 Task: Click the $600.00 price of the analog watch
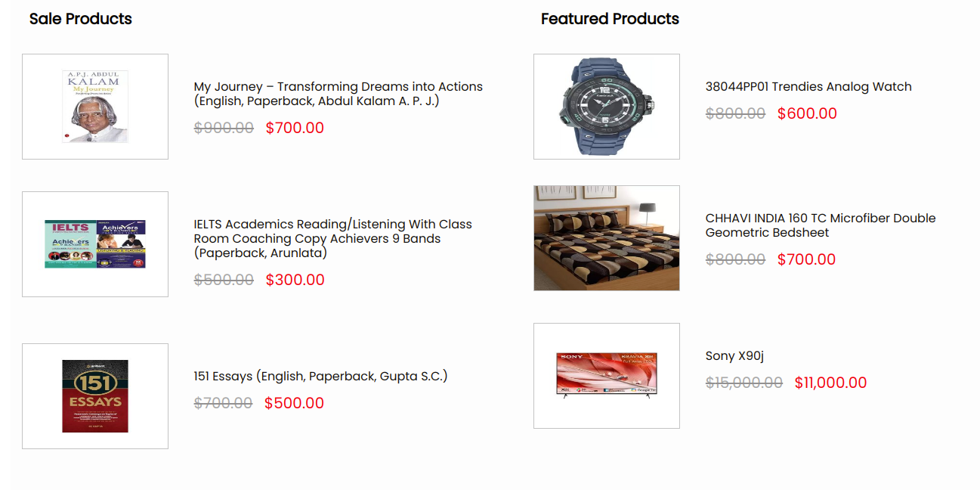807,113
